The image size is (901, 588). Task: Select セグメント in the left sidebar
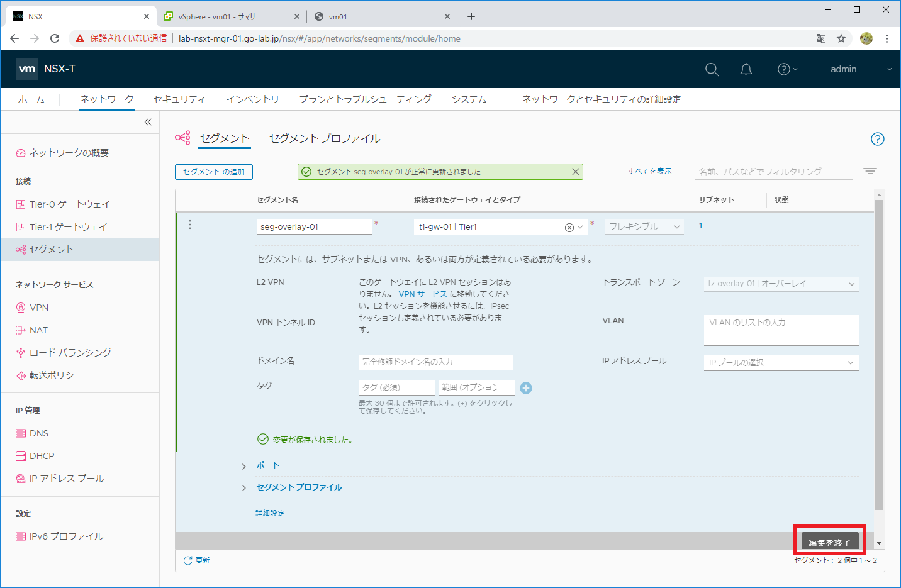tap(80, 250)
